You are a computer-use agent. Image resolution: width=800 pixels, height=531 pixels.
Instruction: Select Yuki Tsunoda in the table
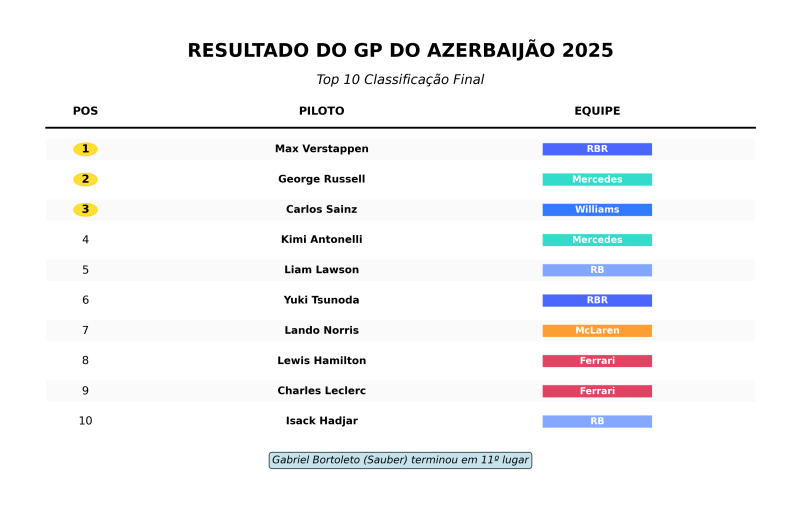(322, 300)
